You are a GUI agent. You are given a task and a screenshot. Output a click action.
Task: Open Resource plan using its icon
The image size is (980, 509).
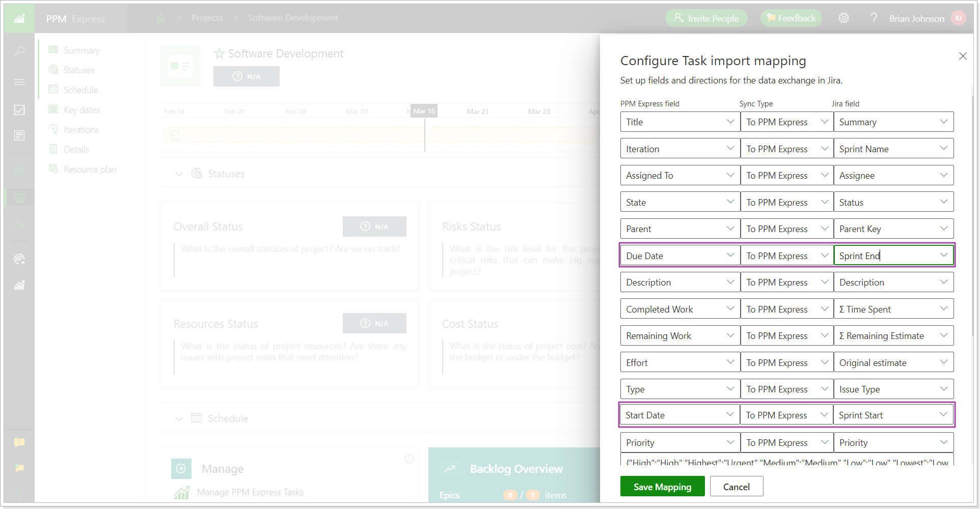[54, 169]
